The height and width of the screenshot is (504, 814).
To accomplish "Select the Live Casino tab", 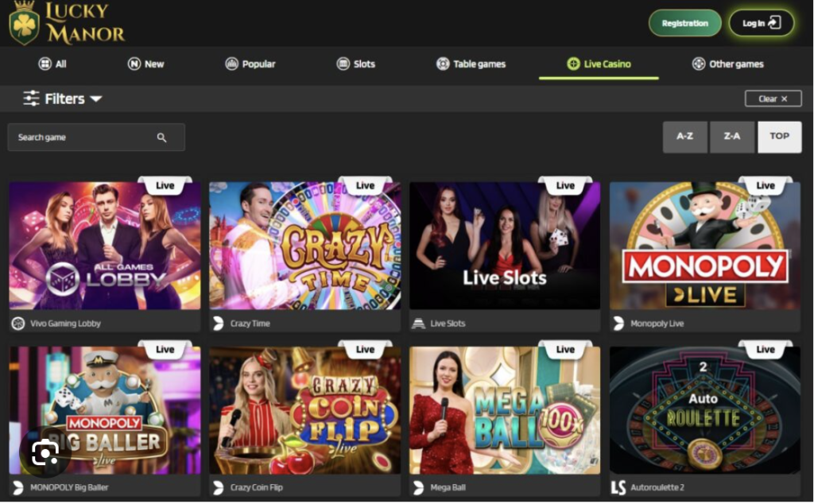I will pyautogui.click(x=599, y=64).
